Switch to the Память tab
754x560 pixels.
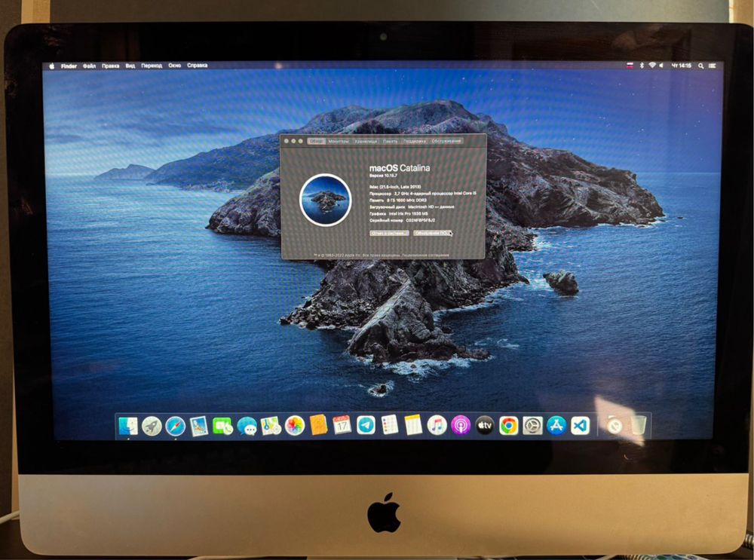point(391,142)
